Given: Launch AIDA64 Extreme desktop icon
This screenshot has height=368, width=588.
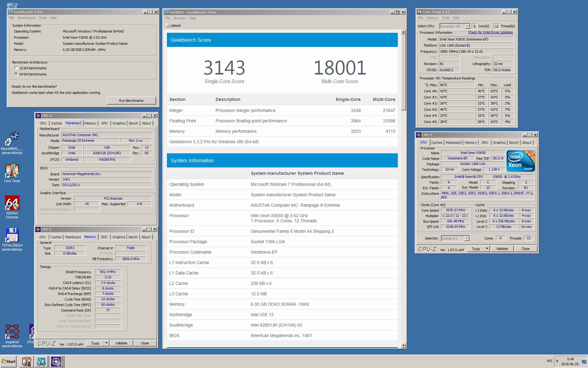Looking at the screenshot, I should point(12,203).
